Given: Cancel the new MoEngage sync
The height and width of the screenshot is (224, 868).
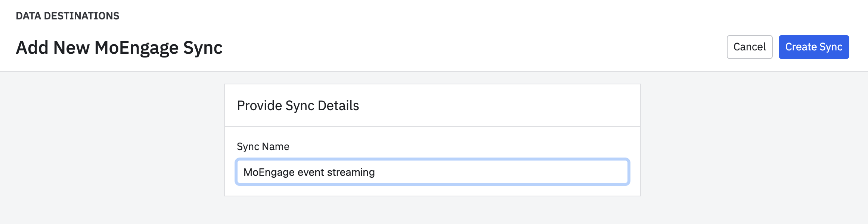Looking at the screenshot, I should (x=750, y=47).
